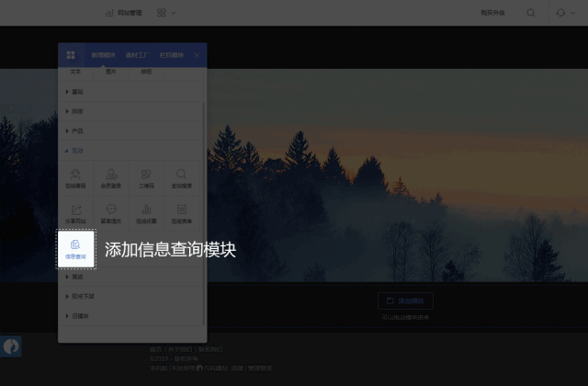
Task: Select the 在线客服 module icon
Action: click(x=75, y=178)
